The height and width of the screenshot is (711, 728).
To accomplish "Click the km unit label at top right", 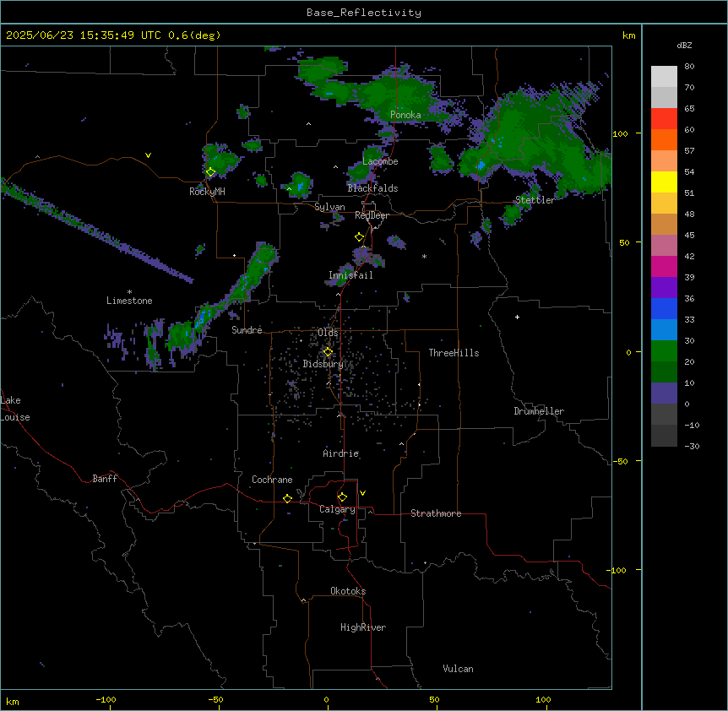I will pyautogui.click(x=629, y=35).
